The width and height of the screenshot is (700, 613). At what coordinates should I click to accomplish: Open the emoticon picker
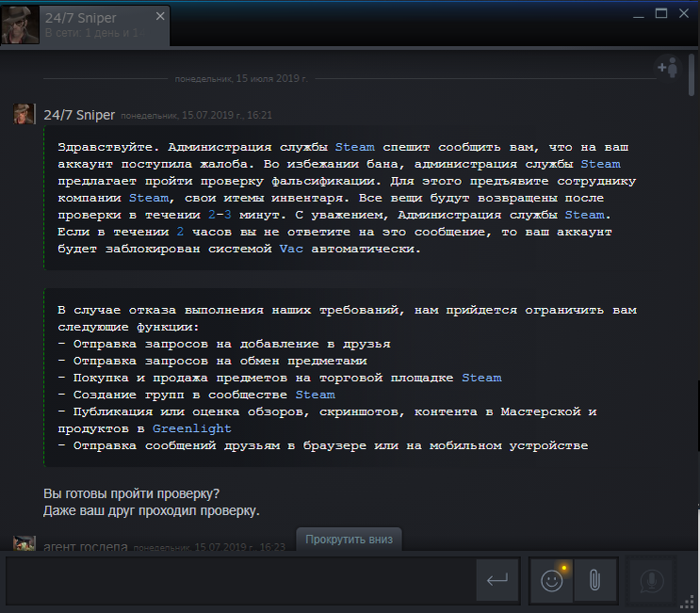pyautogui.click(x=552, y=580)
